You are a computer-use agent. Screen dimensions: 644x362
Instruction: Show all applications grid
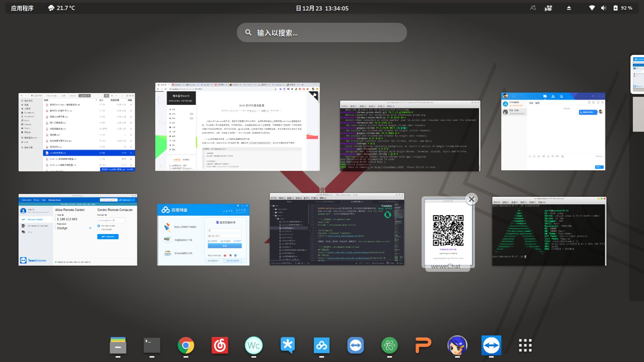525,346
